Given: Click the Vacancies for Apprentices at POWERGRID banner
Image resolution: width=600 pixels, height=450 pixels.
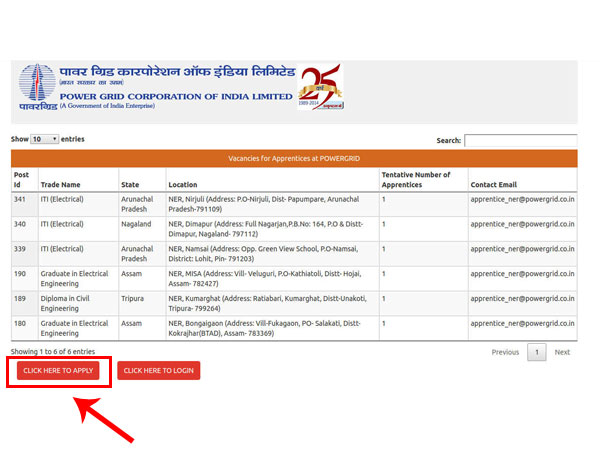Looking at the screenshot, I should 294,158.
